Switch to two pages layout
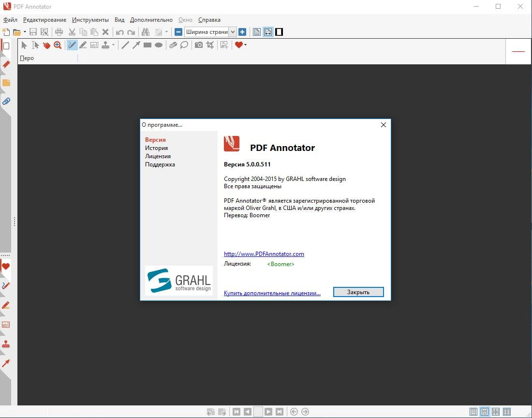 (x=507, y=412)
